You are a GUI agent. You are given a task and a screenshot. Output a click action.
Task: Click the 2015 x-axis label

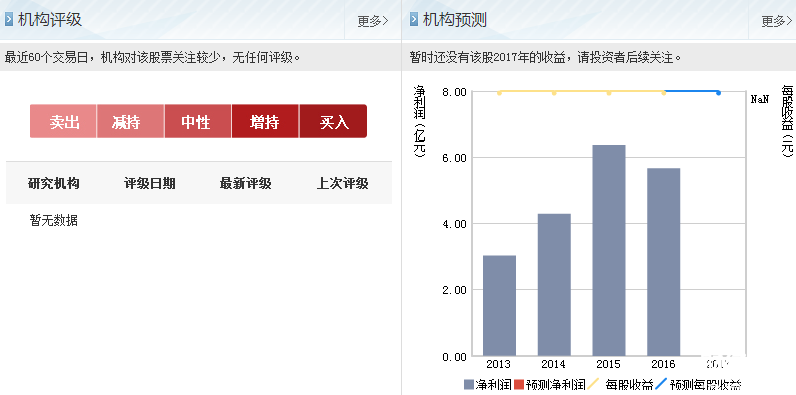click(609, 364)
